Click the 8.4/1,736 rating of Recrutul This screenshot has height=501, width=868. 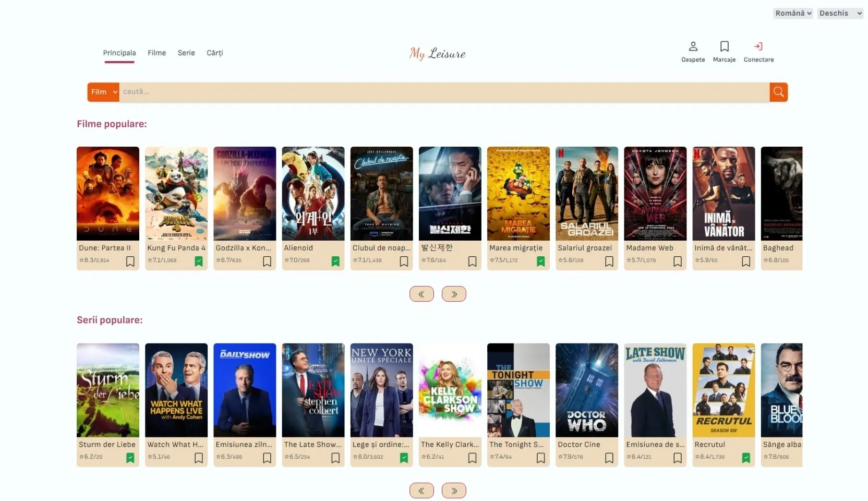click(709, 457)
